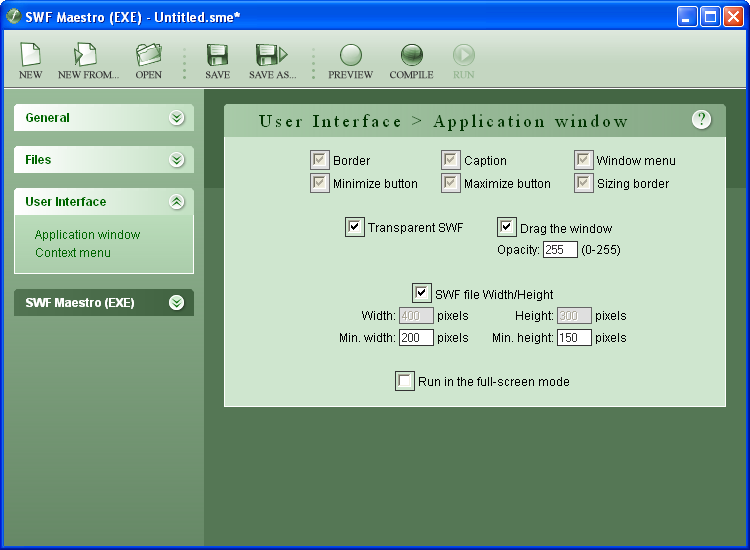Click the Min. height input field

574,338
